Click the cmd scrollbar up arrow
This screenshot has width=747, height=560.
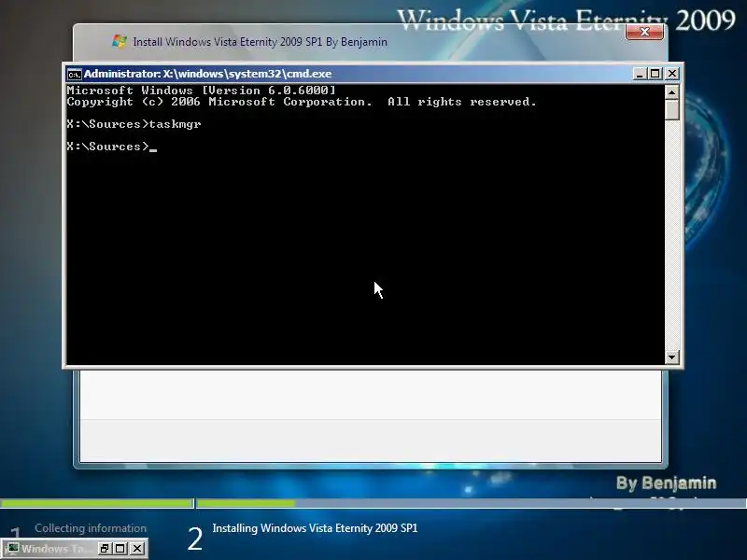(x=671, y=91)
